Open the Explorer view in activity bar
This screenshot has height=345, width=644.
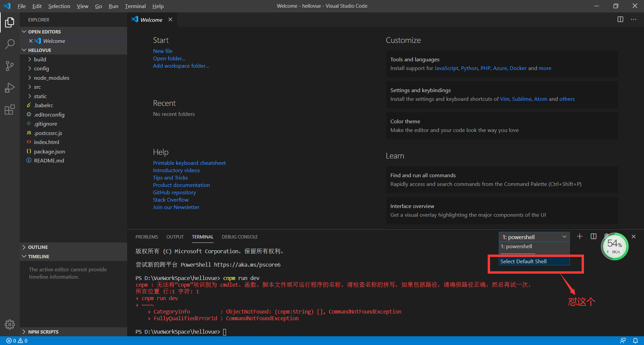click(10, 22)
